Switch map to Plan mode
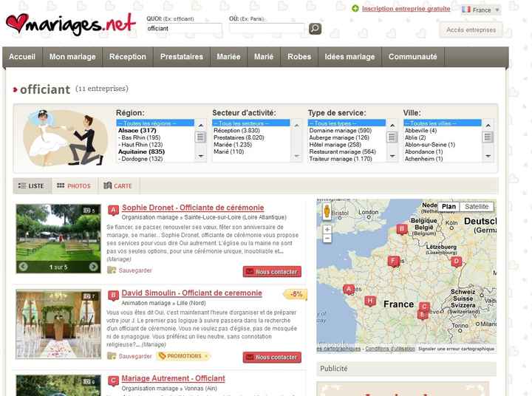Image resolution: width=532 pixels, height=396 pixels. pos(449,207)
